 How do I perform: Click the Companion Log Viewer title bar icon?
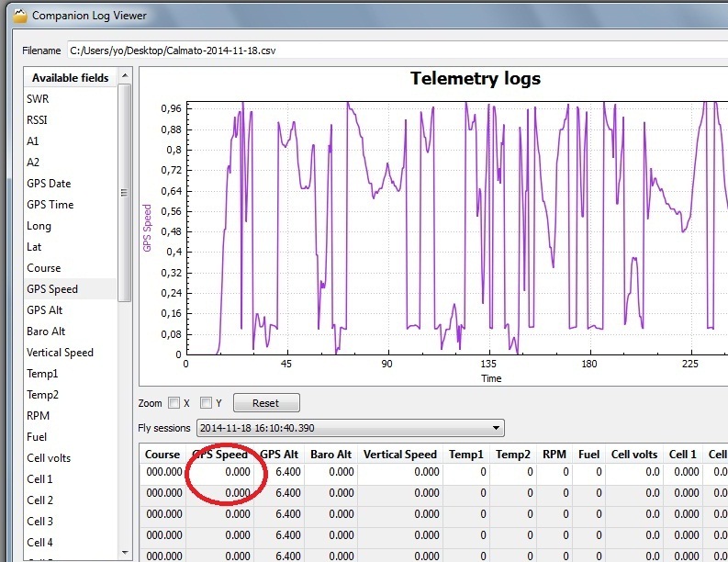coord(19,16)
